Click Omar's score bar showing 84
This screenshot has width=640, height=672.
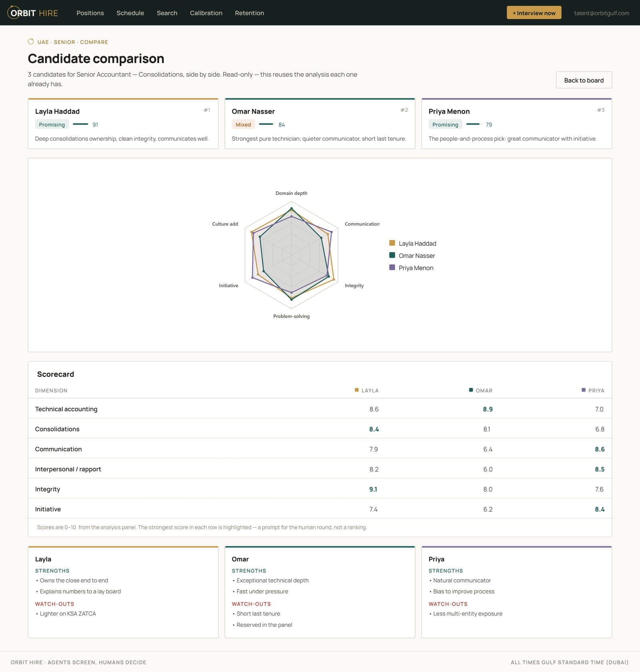(266, 124)
